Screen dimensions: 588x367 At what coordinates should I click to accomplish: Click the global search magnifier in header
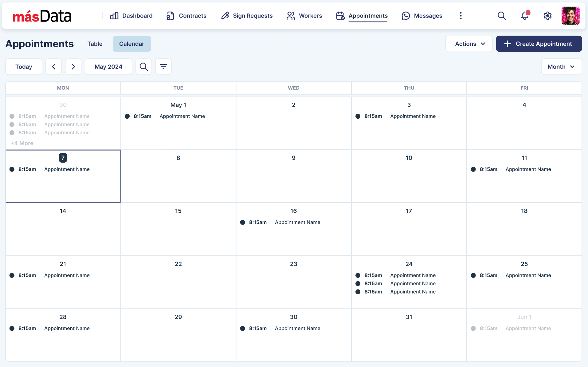(501, 16)
